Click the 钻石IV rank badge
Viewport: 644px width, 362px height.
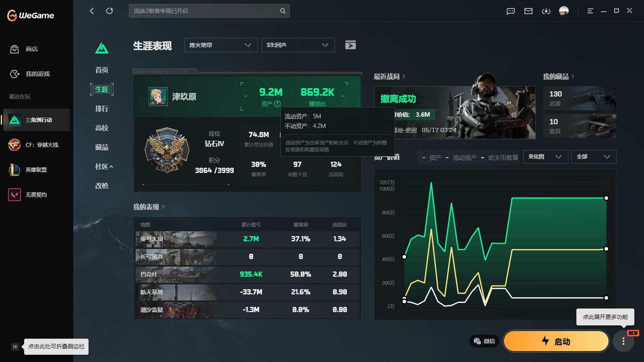pyautogui.click(x=167, y=150)
